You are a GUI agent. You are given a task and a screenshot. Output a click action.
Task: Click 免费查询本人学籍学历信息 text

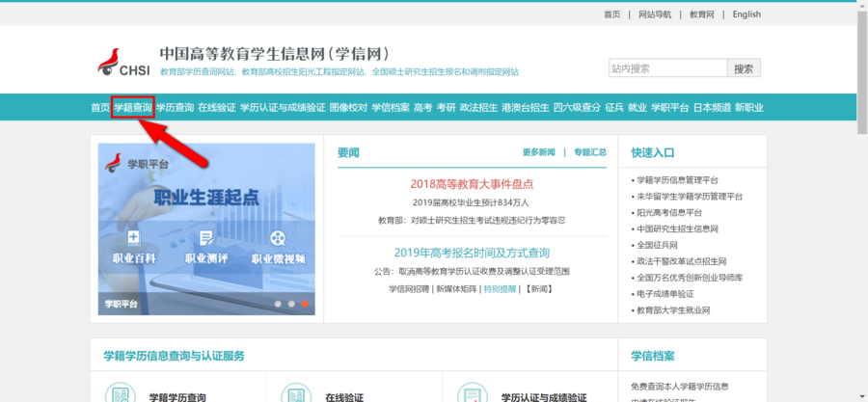click(680, 387)
